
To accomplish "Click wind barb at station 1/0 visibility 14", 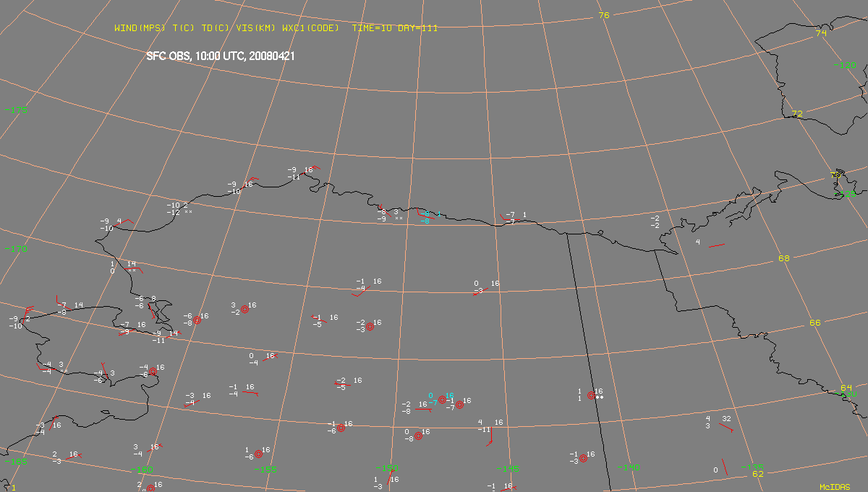I will click(x=133, y=269).
